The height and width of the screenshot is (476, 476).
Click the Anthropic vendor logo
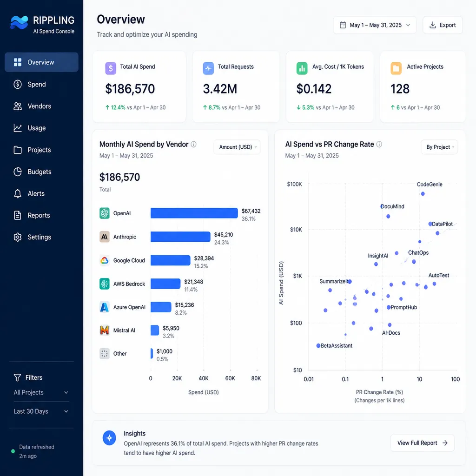coord(105,237)
